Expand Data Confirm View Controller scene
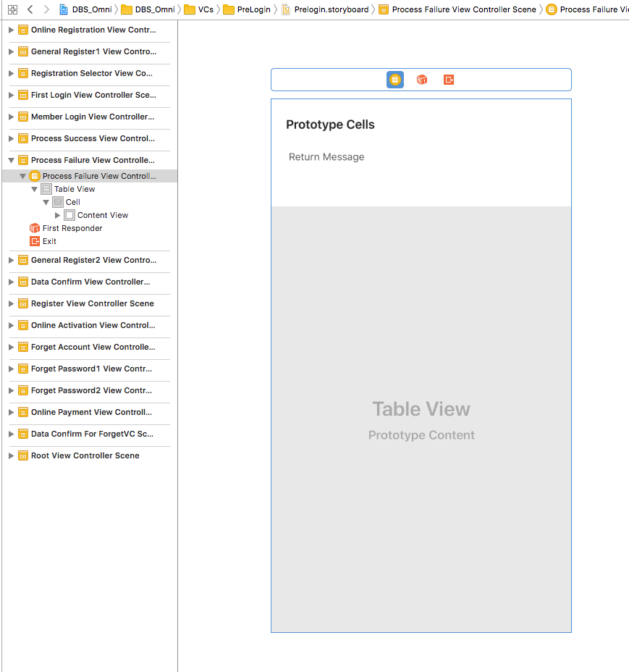Viewport: 629px width, 672px height. (x=11, y=282)
